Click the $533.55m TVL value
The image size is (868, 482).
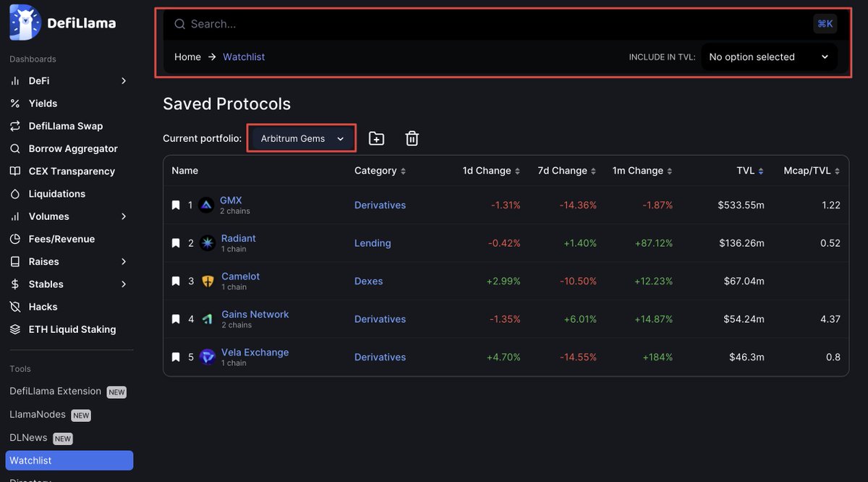point(741,206)
